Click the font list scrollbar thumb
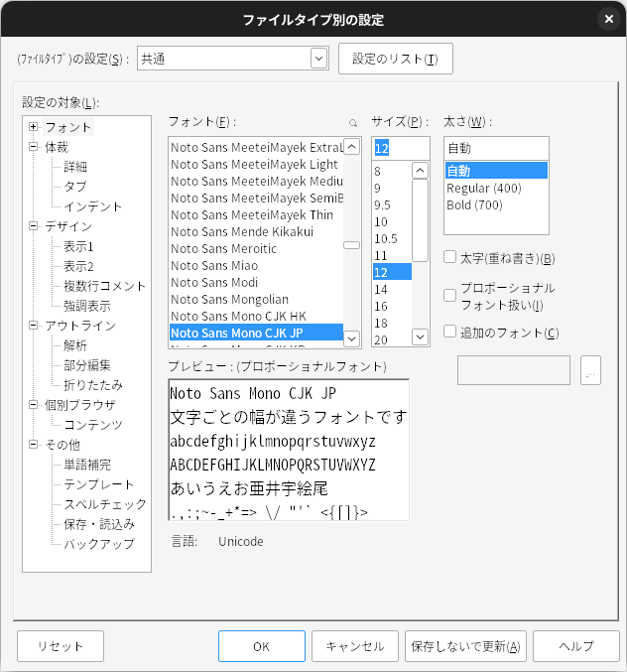 351,245
